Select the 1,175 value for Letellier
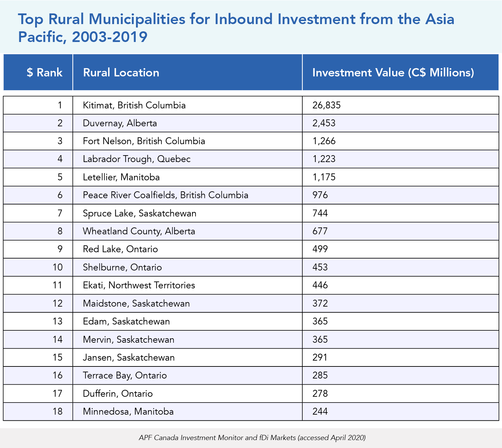502x448 pixels. tap(324, 177)
